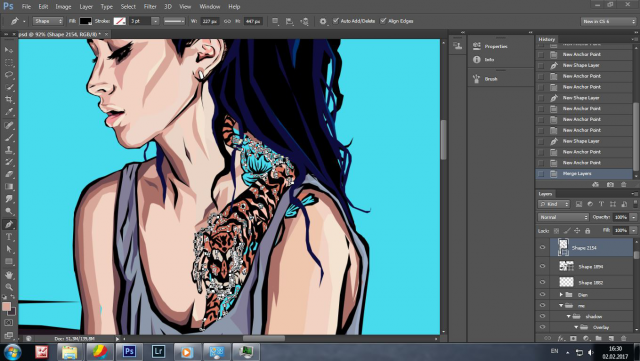Select the Clone Stamp tool
Screen dimensions: 640x361
pyautogui.click(x=9, y=150)
